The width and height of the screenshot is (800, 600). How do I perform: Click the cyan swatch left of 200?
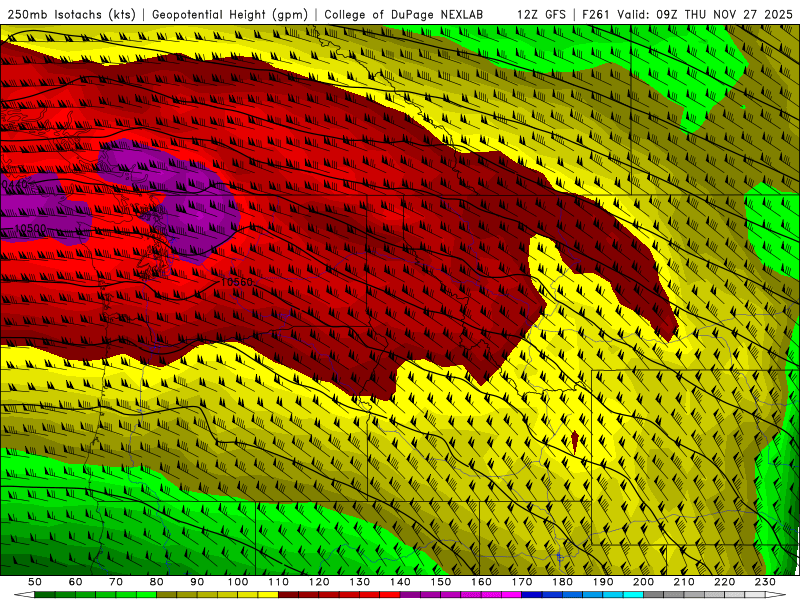click(x=633, y=595)
